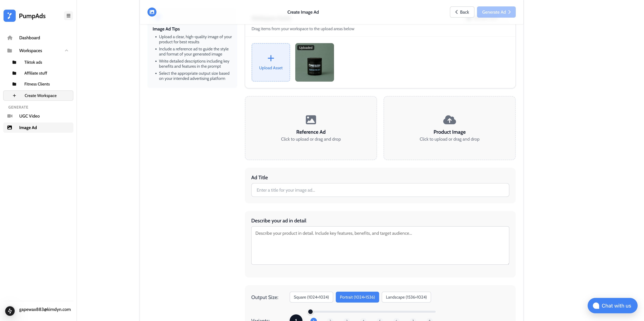The width and height of the screenshot is (644, 321).
Task: Click the Product Image cloud upload icon
Action: [449, 120]
